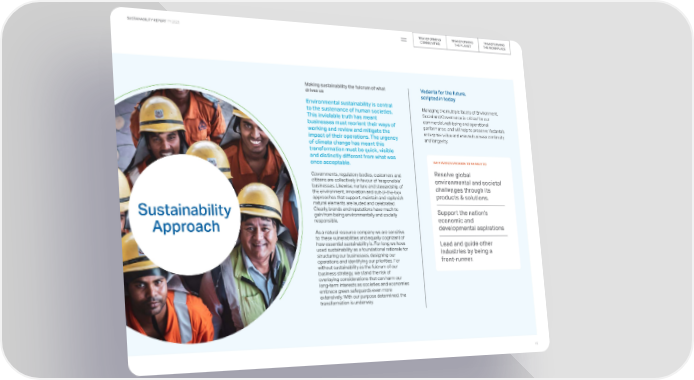Screen dimensions: 694x380
Task: Switch to the Transforming the Planet tab
Action: (x=463, y=44)
